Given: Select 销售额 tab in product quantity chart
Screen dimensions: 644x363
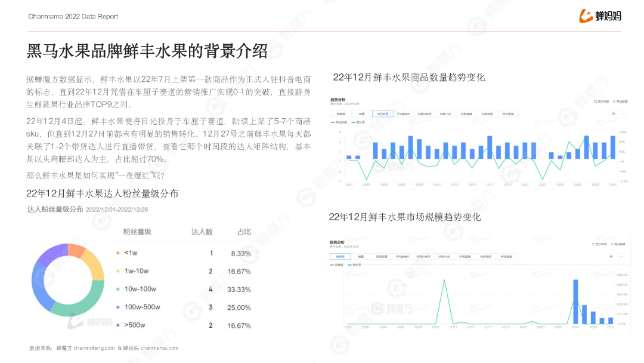Looking at the screenshot, I should (341, 114).
